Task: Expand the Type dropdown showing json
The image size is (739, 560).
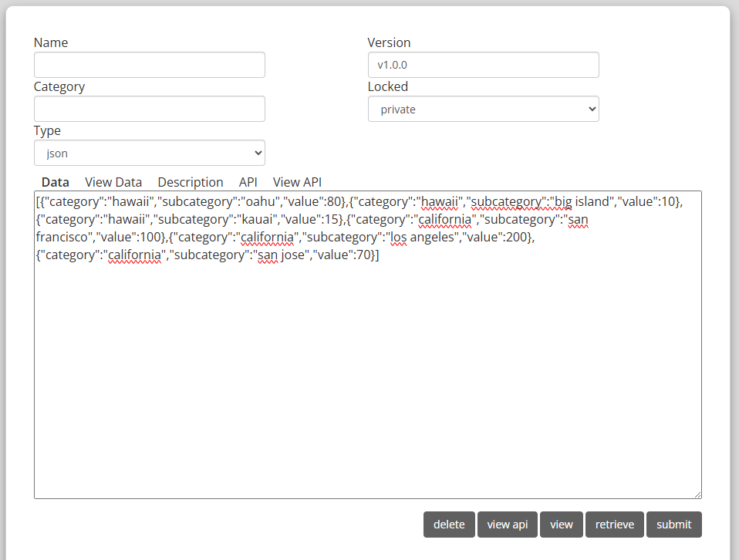Action: [x=150, y=153]
